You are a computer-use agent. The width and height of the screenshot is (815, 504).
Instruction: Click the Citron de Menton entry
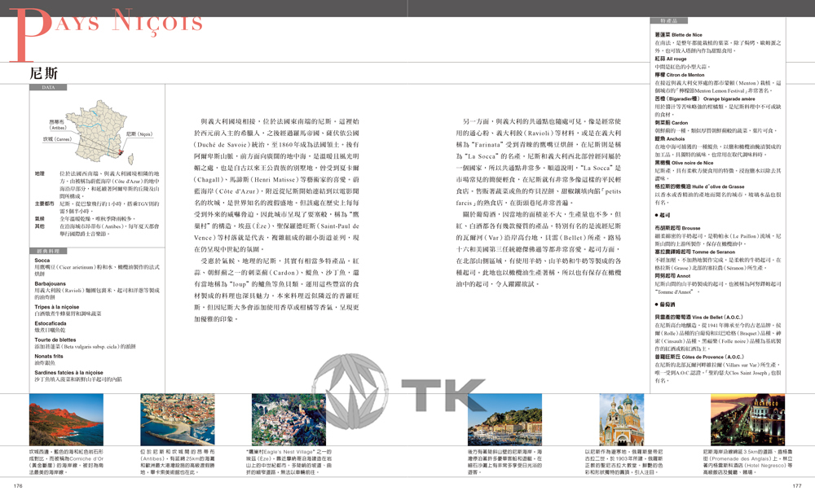(x=679, y=75)
